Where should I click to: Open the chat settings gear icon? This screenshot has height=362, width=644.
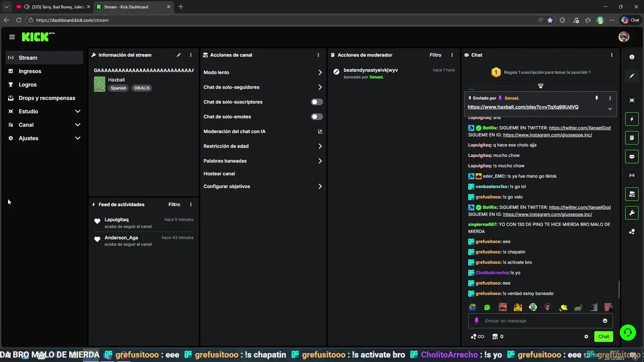586,337
